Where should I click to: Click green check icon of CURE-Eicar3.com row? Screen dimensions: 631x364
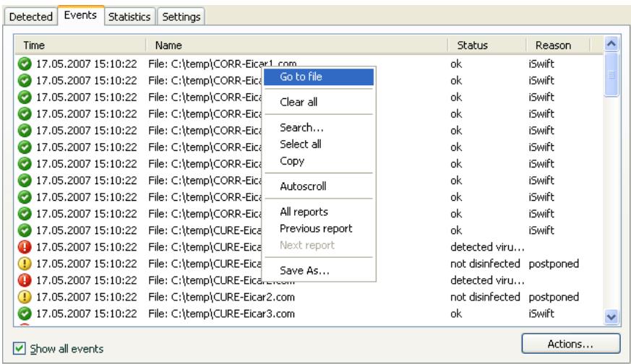pyautogui.click(x=25, y=313)
